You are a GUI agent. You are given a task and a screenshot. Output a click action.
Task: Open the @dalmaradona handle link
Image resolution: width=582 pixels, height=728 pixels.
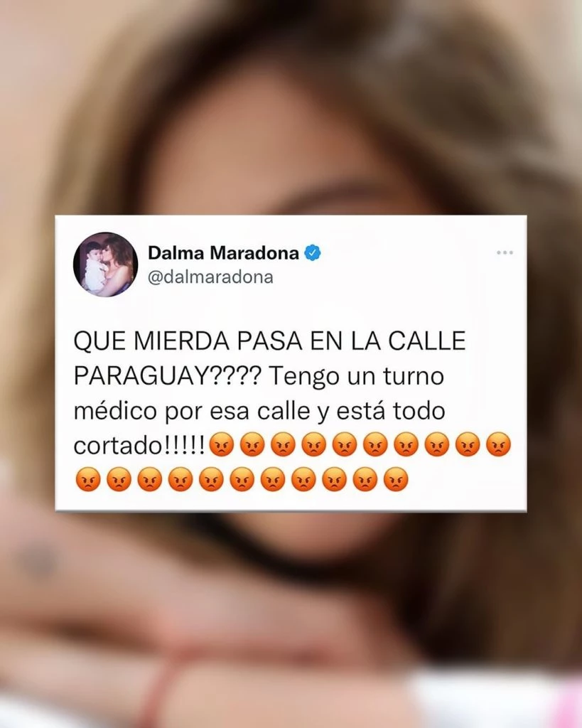point(211,277)
